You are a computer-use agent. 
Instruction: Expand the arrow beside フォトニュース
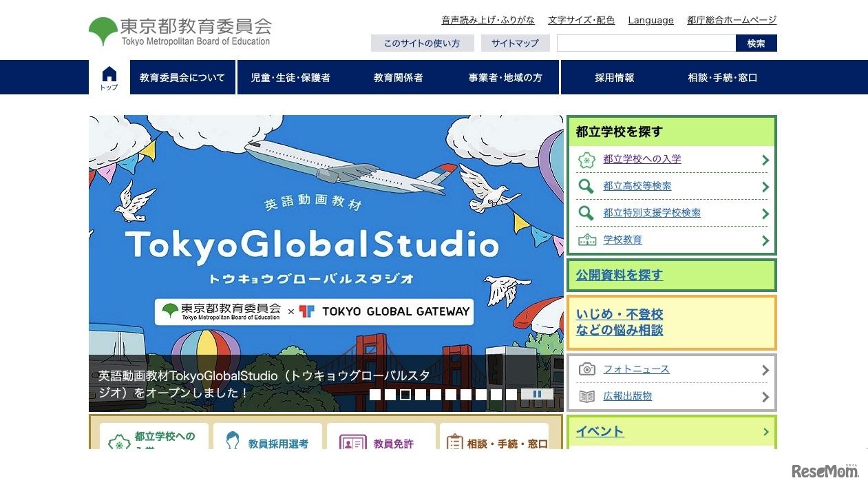[765, 369]
